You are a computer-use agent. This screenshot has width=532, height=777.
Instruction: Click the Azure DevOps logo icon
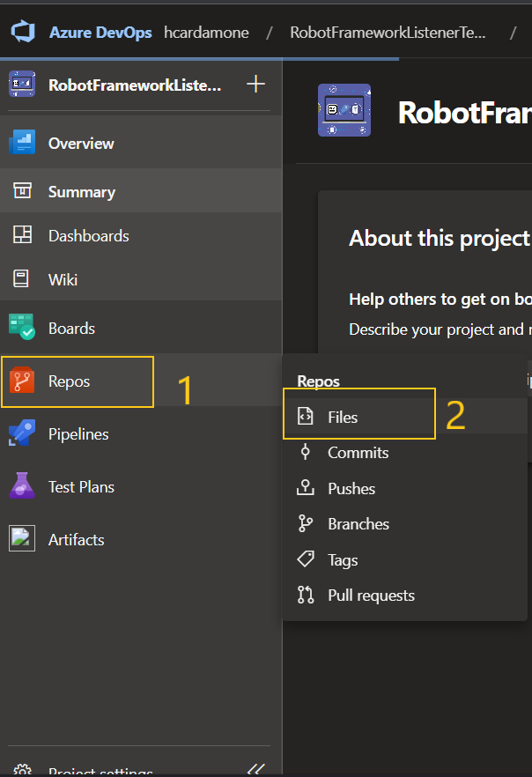tap(22, 33)
